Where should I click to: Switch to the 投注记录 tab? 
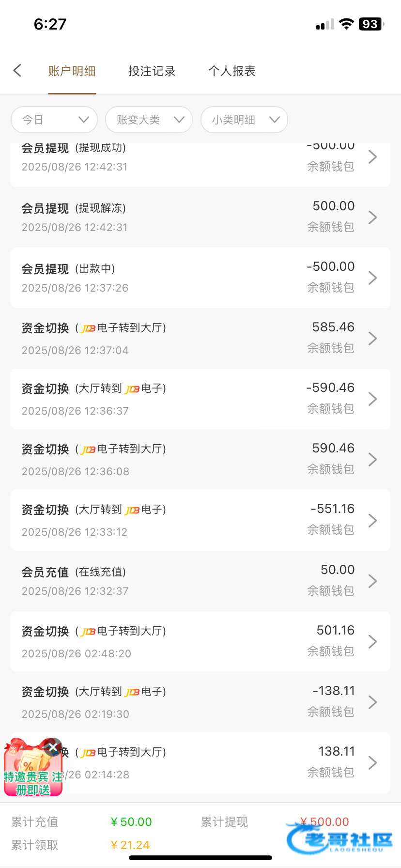coord(152,71)
